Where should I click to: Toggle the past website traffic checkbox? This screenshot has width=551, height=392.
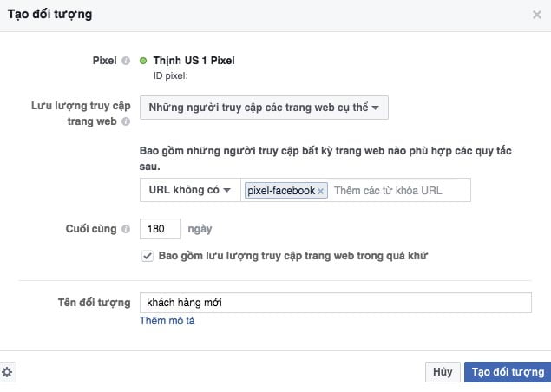click(x=148, y=256)
